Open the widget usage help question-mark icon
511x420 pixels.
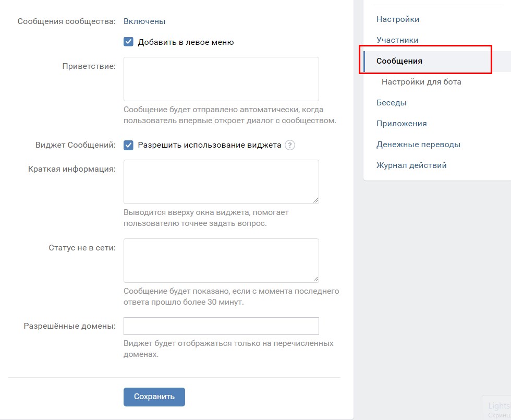(x=290, y=145)
